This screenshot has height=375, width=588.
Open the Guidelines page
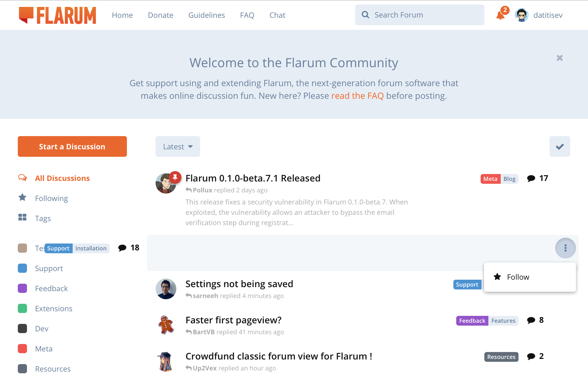pyautogui.click(x=207, y=15)
